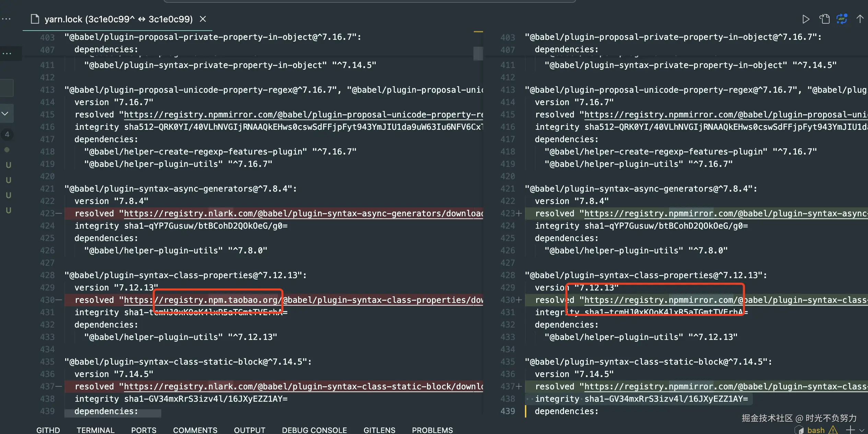
Task: Click the Run play icon in editor toolbar
Action: tap(806, 19)
